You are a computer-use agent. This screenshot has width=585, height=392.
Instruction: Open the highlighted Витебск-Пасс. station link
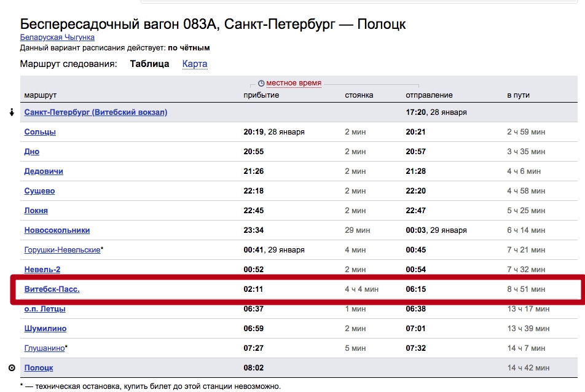point(52,289)
